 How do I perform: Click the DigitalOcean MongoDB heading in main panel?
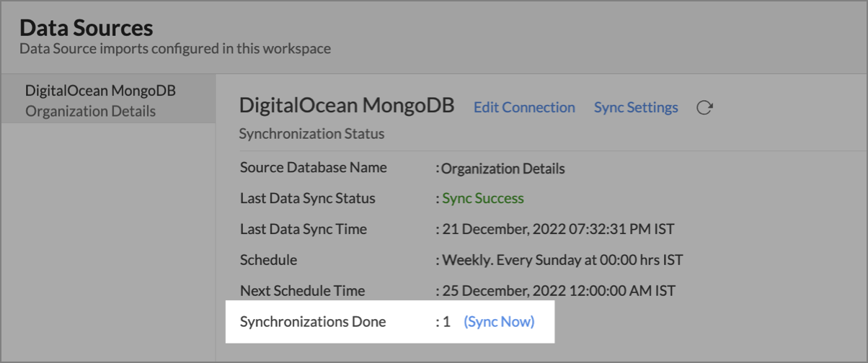(x=347, y=106)
